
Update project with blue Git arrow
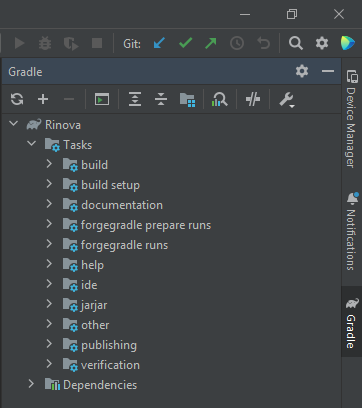159,43
